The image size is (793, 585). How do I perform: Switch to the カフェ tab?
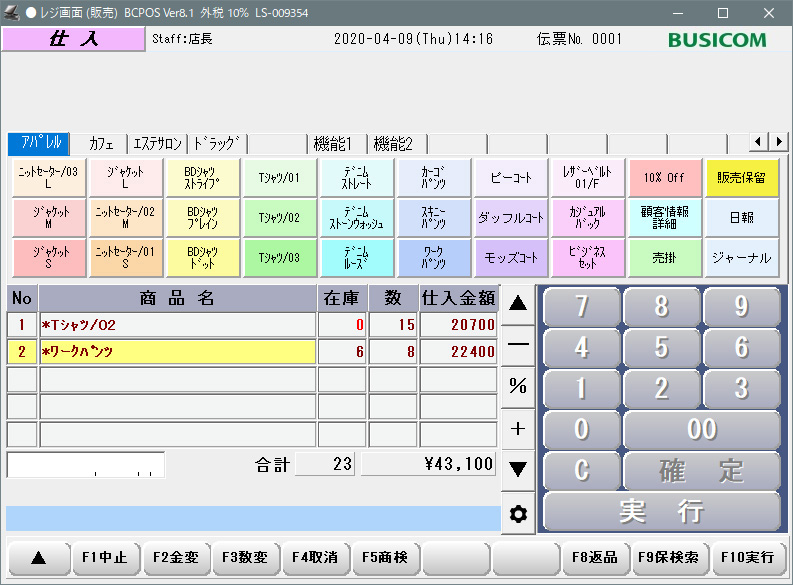click(x=101, y=143)
